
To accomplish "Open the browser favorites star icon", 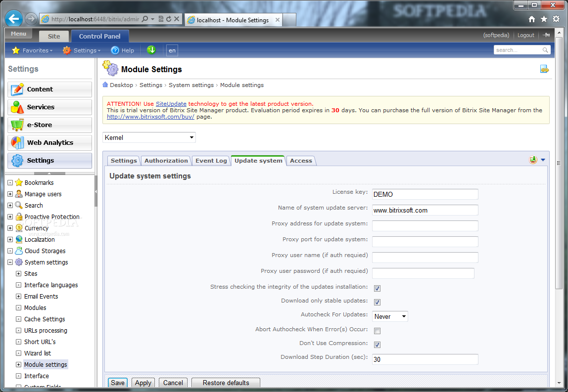I will (544, 19).
